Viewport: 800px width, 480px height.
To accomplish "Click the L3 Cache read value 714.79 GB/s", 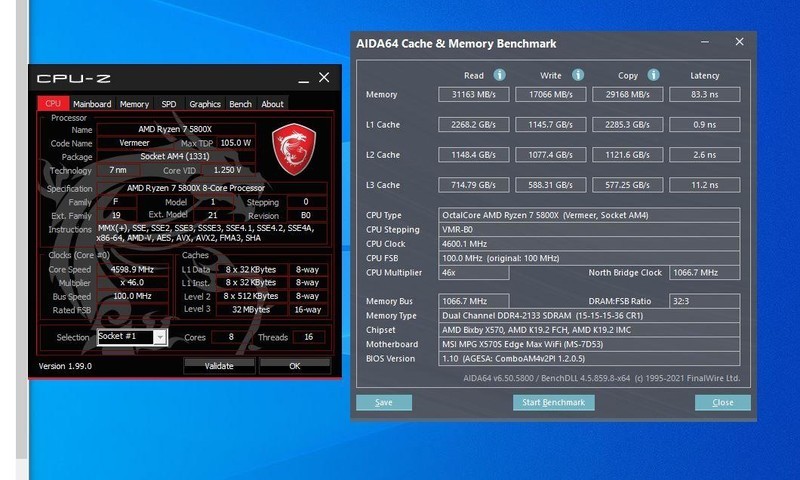I will [473, 185].
